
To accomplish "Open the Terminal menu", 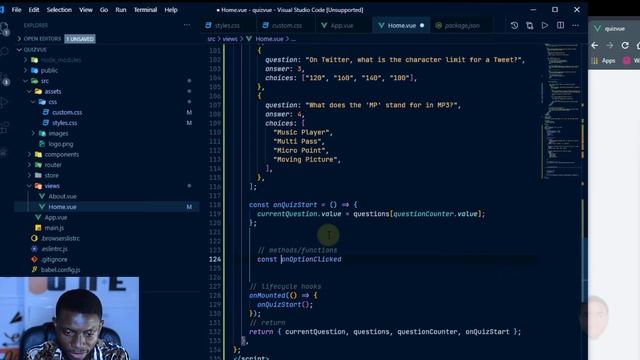I will tap(145, 10).
